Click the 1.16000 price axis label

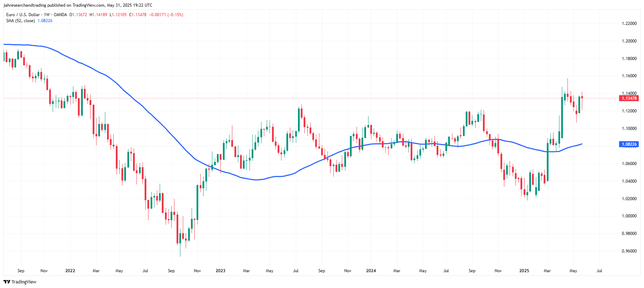pyautogui.click(x=629, y=76)
